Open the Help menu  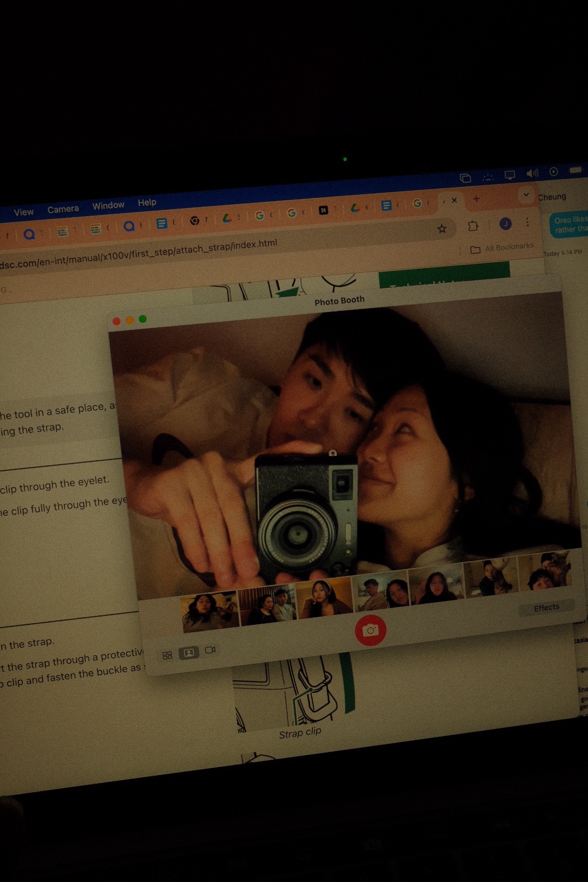point(147,203)
